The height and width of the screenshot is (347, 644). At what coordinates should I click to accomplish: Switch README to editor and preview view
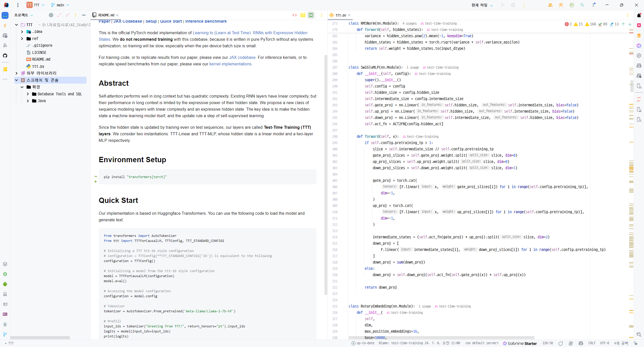pos(303,15)
